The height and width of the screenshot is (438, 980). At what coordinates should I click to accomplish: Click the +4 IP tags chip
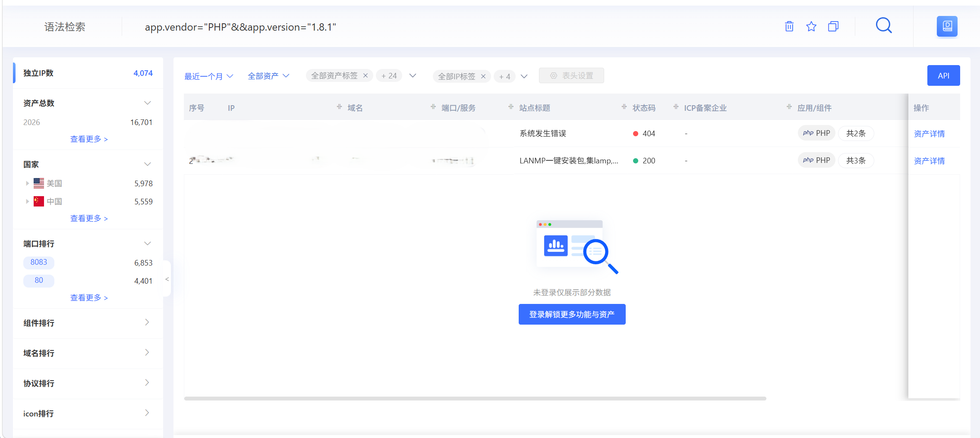tap(504, 76)
